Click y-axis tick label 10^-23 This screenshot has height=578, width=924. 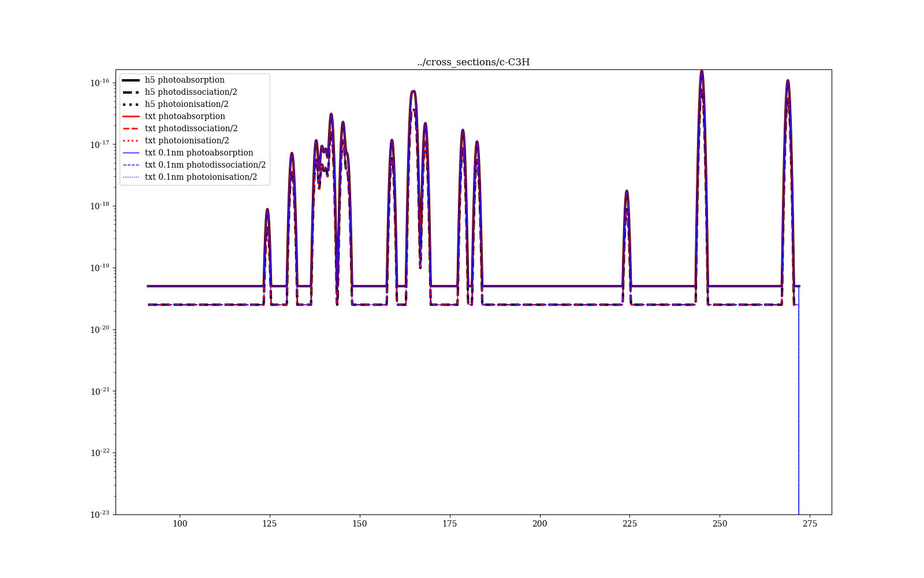click(x=100, y=514)
